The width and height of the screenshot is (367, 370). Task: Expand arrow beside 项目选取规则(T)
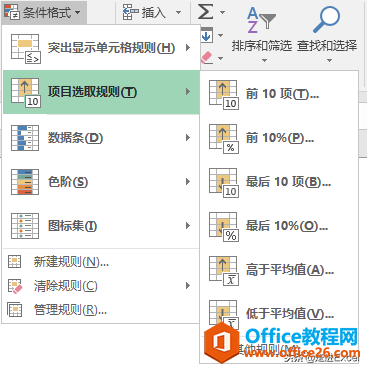coord(188,92)
